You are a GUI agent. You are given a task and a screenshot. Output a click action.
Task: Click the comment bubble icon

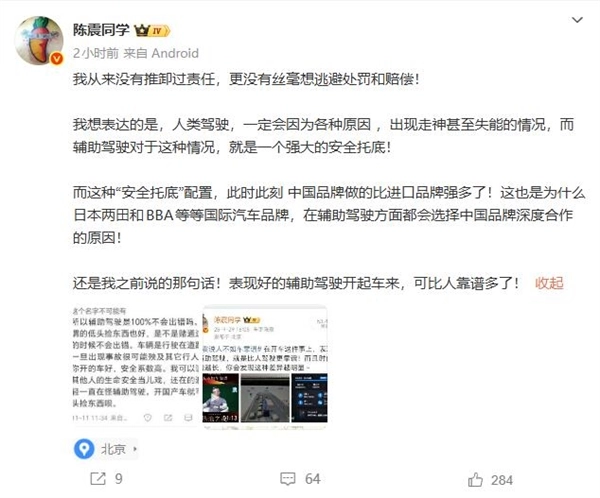[x=288, y=479]
